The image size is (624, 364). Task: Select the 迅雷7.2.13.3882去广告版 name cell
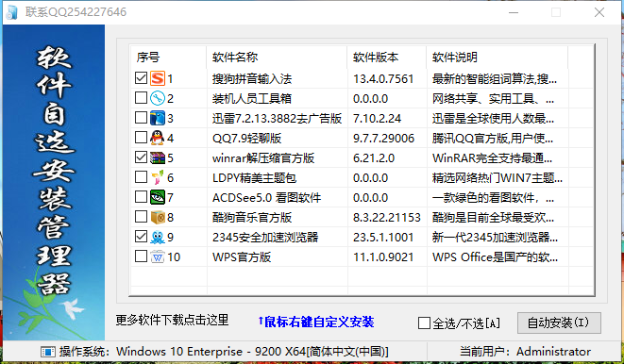click(x=277, y=119)
